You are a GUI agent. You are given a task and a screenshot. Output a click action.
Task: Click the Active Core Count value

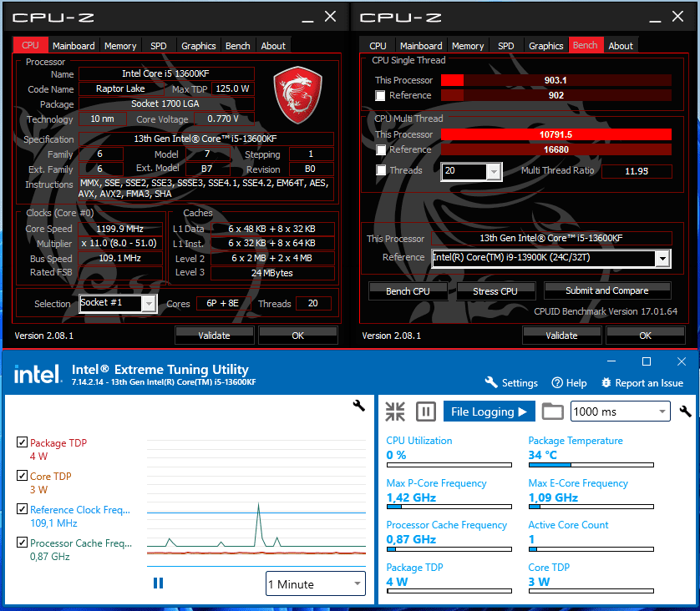pyautogui.click(x=532, y=539)
